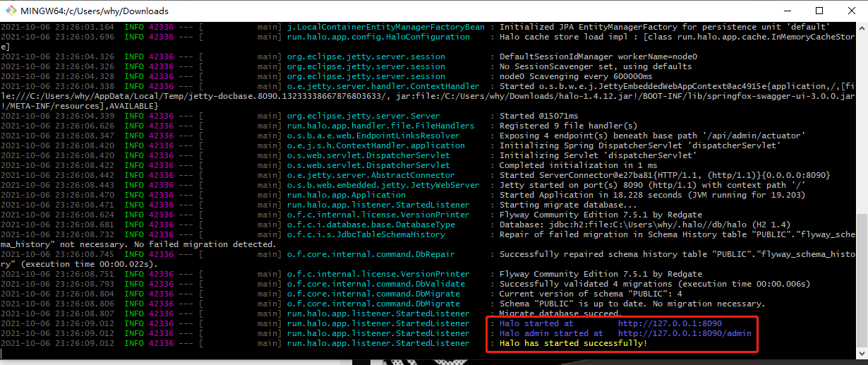
Task: Click the MinTTY terminal icon in title bar
Action: coord(10,11)
